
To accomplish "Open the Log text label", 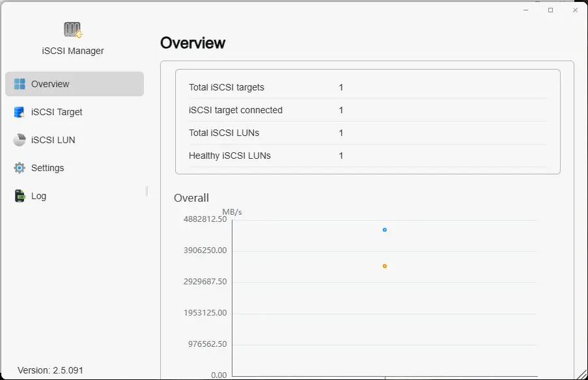I will 38,196.
